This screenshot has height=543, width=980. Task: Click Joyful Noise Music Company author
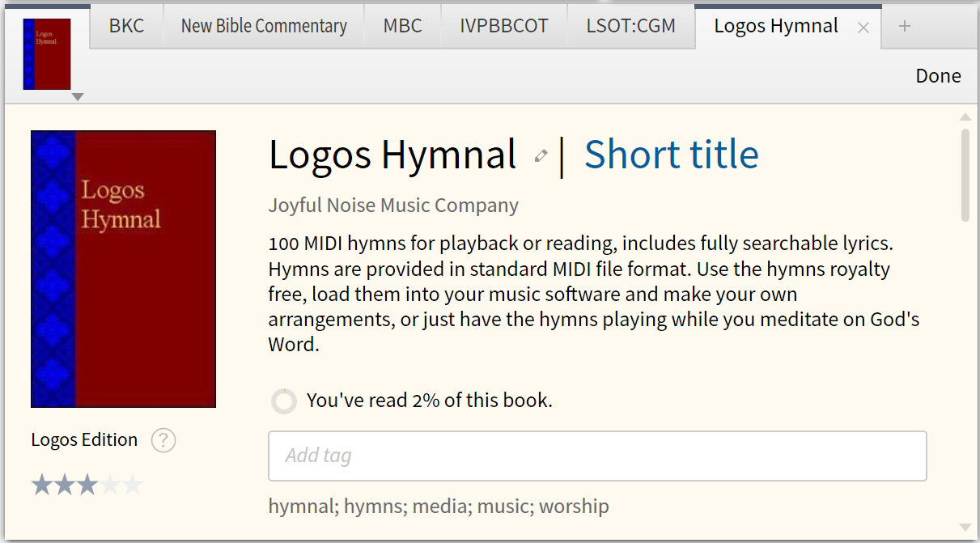(x=393, y=206)
